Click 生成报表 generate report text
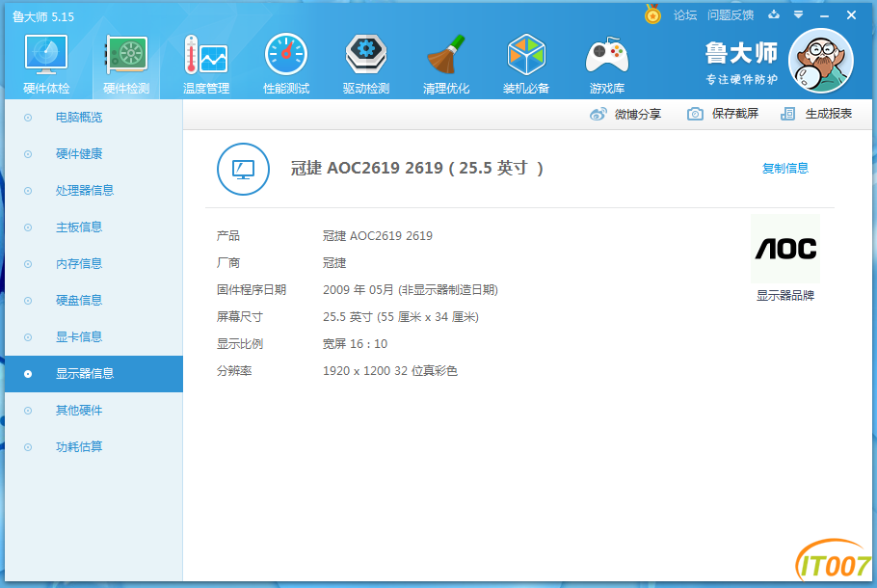The width and height of the screenshot is (877, 588). click(829, 114)
